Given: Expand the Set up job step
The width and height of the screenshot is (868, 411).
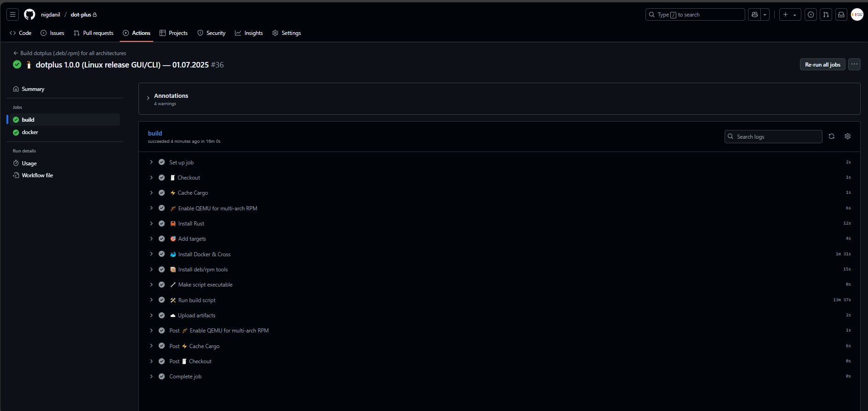Looking at the screenshot, I should pyautogui.click(x=499, y=163).
